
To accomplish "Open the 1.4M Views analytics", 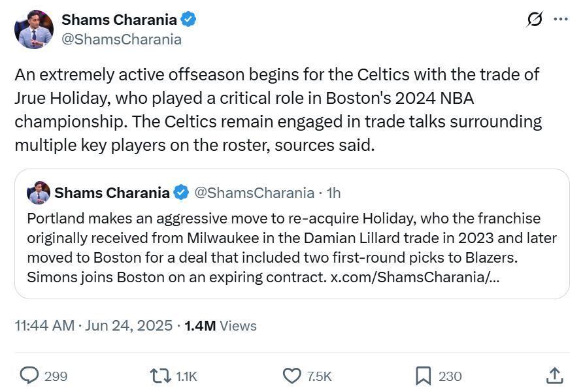I will coord(220,325).
